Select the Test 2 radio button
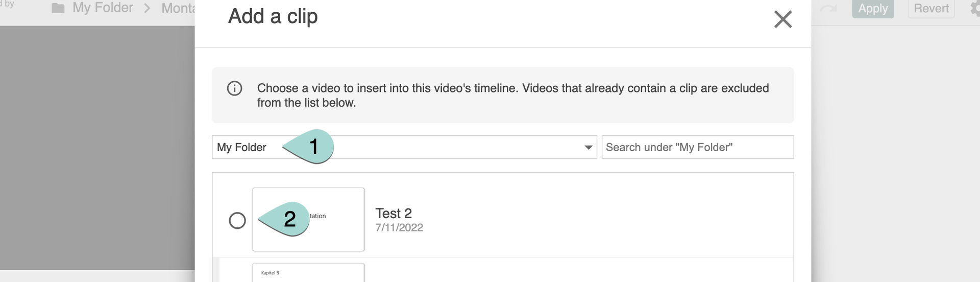Screen dimensions: 980x282 click(x=237, y=221)
